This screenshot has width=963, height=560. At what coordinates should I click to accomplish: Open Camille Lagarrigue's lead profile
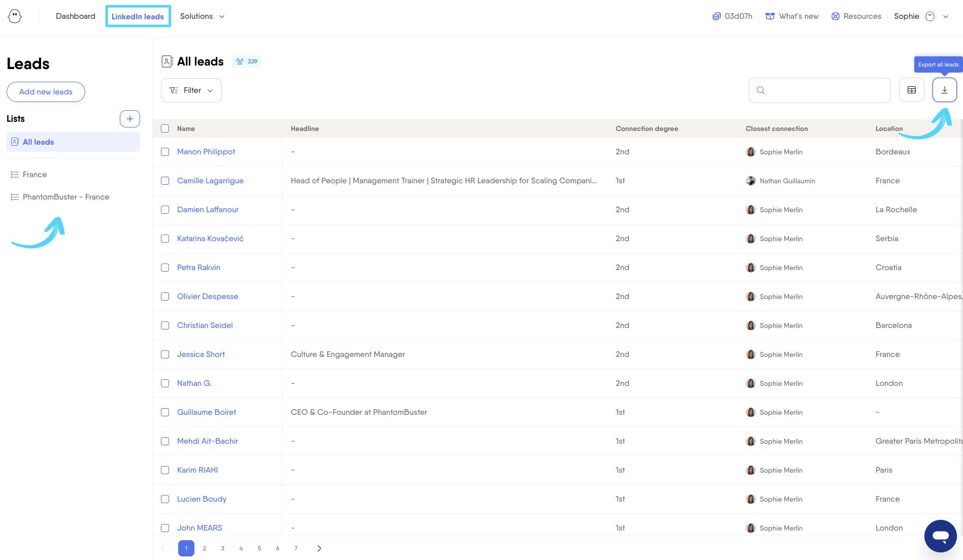pyautogui.click(x=210, y=181)
